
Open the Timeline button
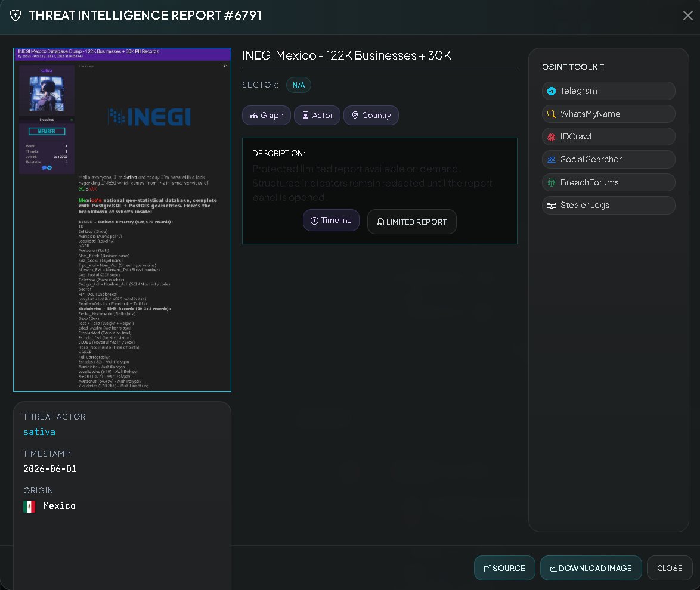click(331, 221)
